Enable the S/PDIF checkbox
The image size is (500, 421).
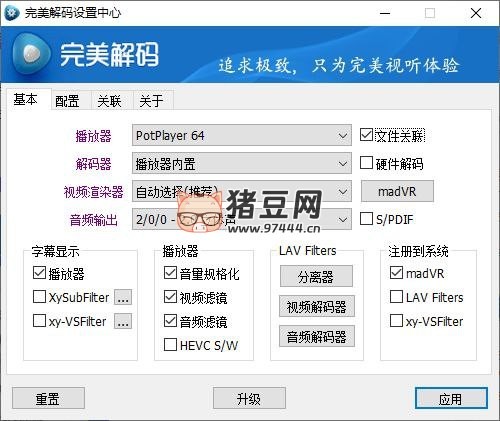click(x=366, y=219)
